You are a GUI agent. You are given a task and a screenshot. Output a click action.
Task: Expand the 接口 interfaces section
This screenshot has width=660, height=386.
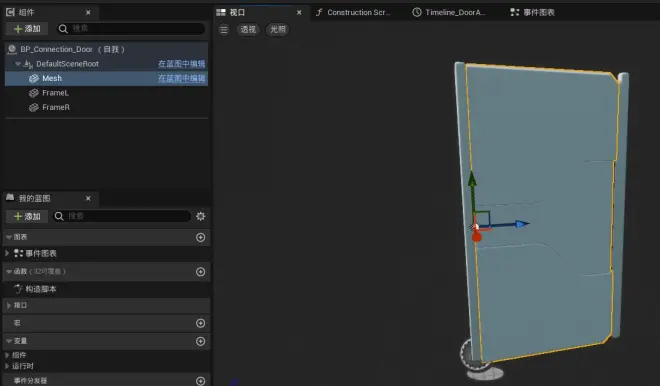pyautogui.click(x=9, y=306)
